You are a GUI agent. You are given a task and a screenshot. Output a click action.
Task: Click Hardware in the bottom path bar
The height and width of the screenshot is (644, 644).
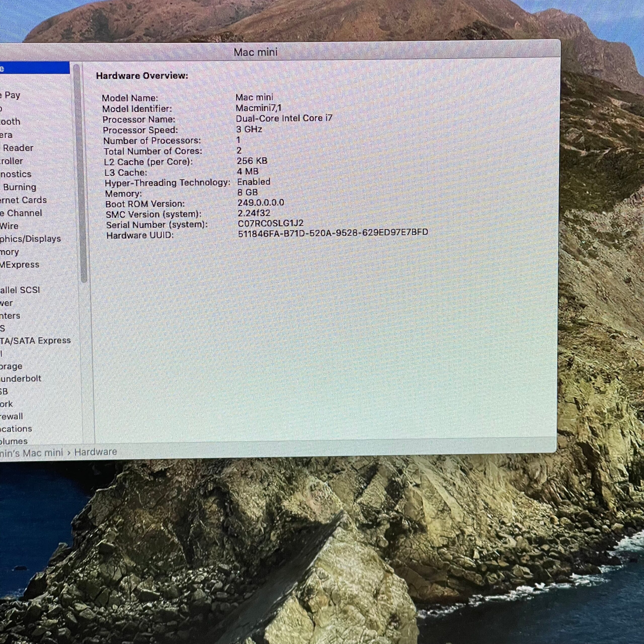click(95, 452)
